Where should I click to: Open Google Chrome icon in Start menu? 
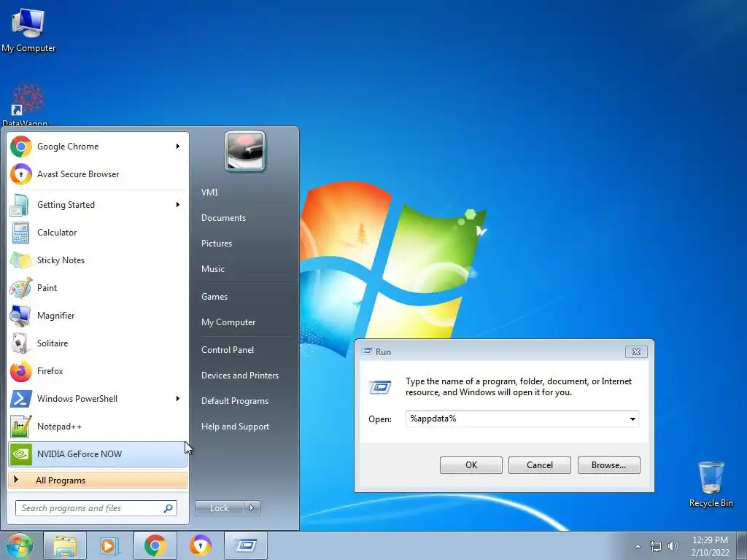pyautogui.click(x=21, y=147)
